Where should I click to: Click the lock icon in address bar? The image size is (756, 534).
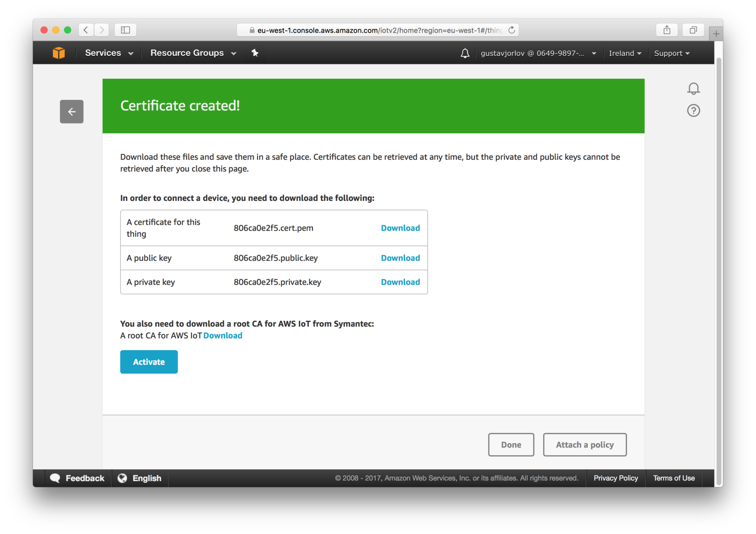pyautogui.click(x=252, y=30)
